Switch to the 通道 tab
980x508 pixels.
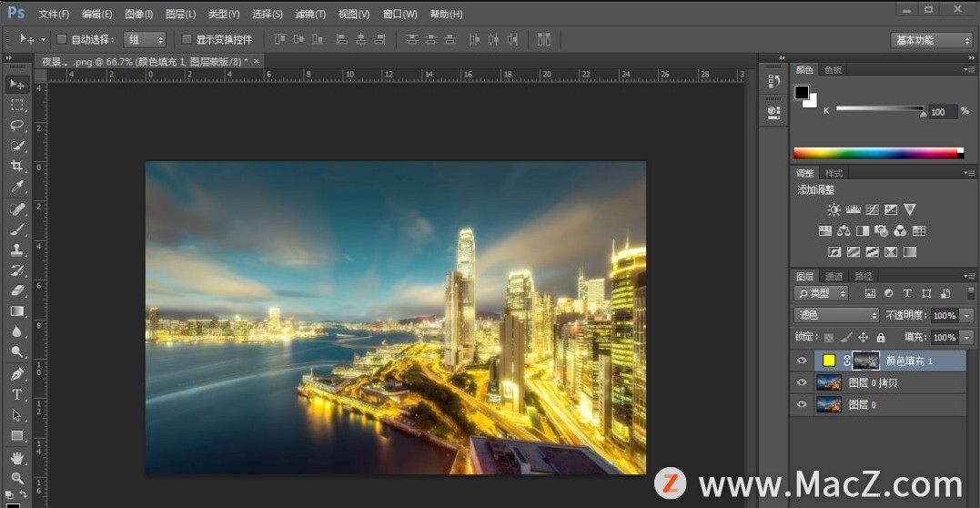click(x=834, y=276)
